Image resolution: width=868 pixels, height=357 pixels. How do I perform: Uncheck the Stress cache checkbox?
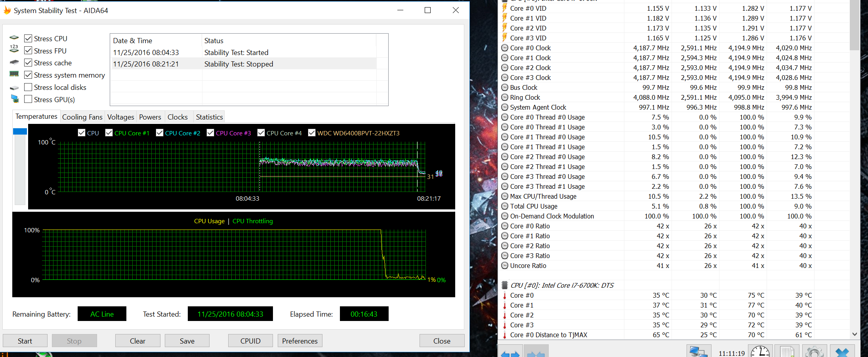pos(28,63)
